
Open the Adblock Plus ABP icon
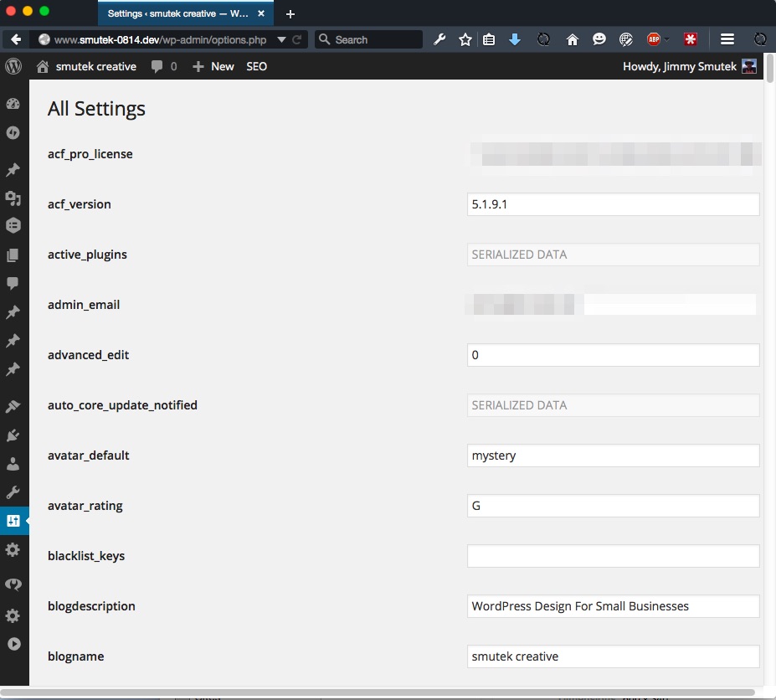[654, 39]
